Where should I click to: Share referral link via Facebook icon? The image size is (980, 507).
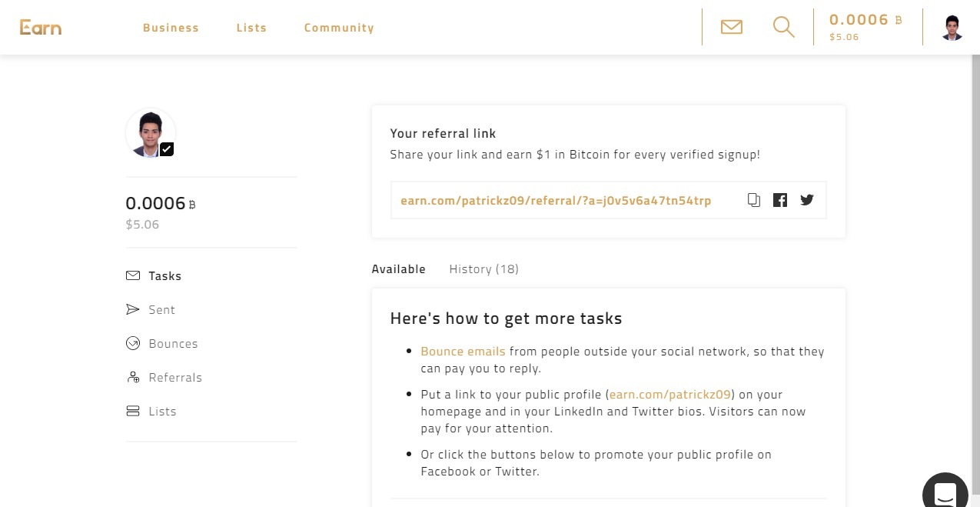(780, 200)
